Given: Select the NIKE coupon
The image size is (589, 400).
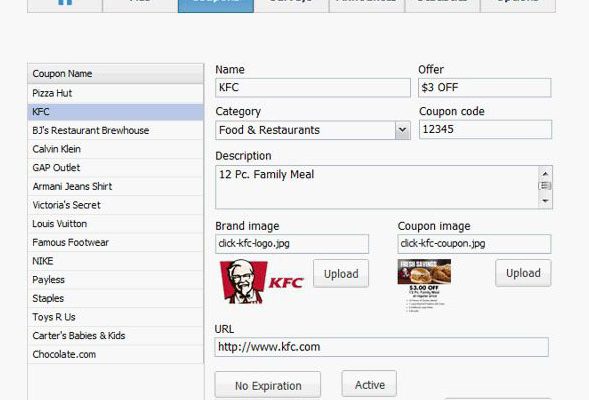Looking at the screenshot, I should [115, 261].
